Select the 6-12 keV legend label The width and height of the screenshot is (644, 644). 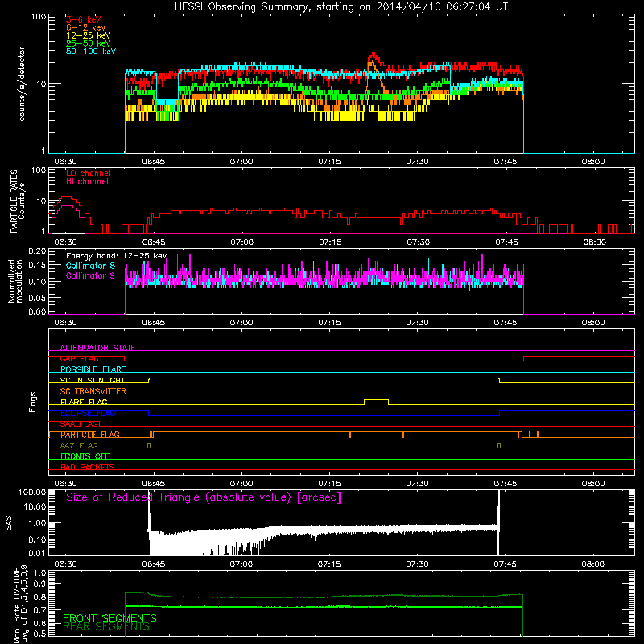coord(86,27)
